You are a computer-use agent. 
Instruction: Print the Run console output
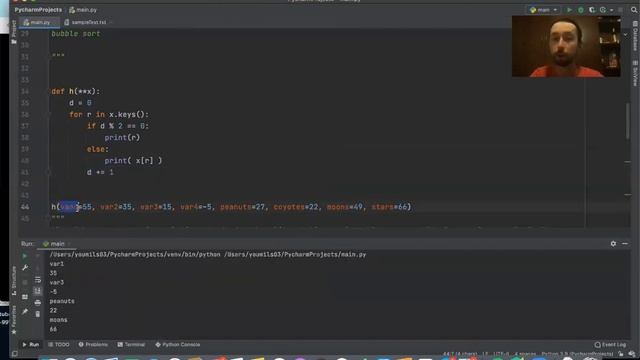pos(38,302)
